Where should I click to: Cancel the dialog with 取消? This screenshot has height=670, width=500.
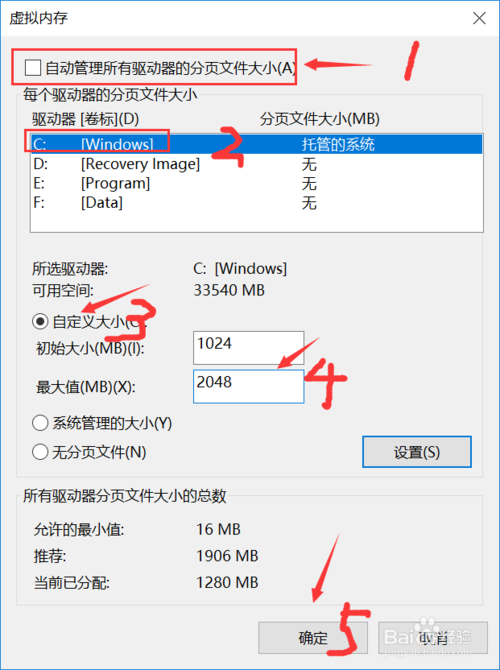[433, 638]
